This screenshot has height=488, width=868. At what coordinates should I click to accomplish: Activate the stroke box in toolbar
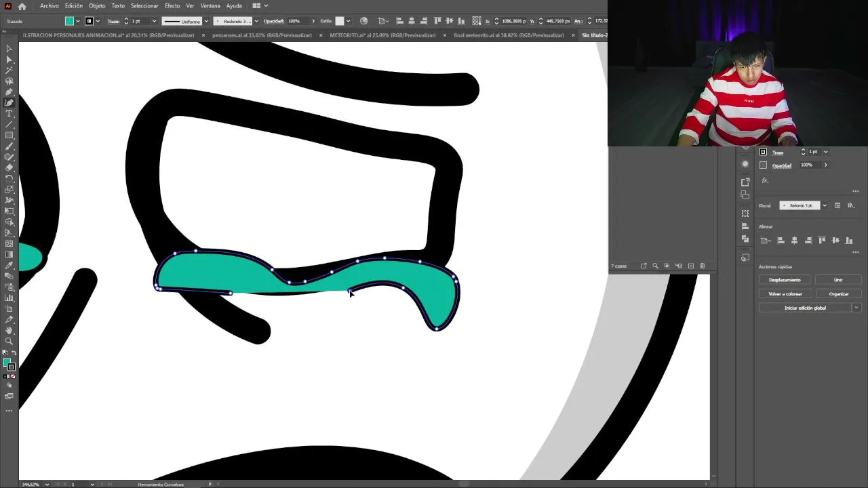click(11, 367)
